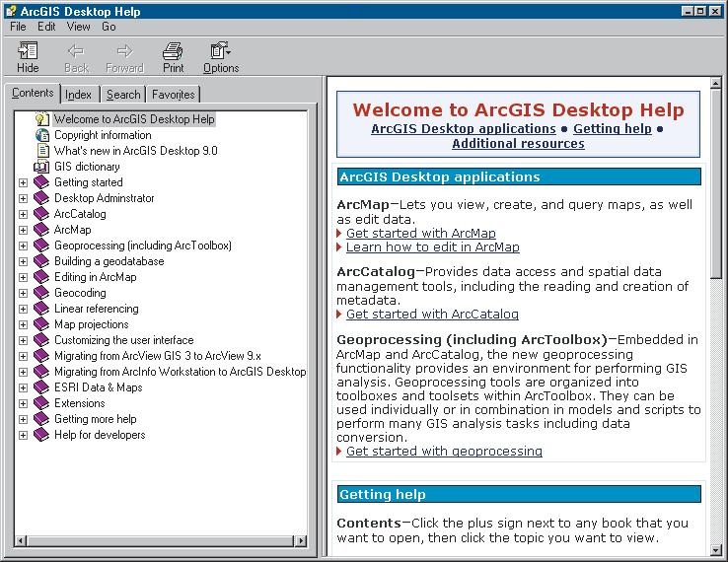Click the Customizing the user interface book icon
728x562 pixels.
pos(41,340)
